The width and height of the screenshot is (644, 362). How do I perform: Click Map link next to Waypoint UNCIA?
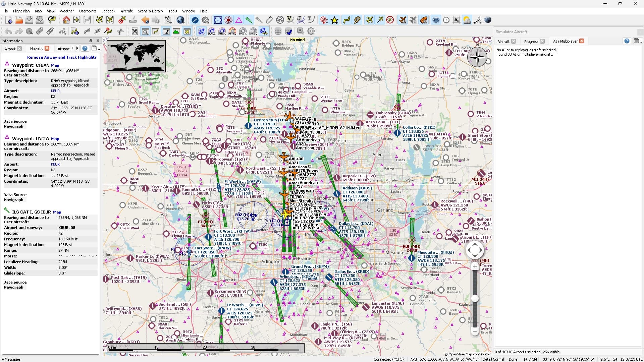coord(55,139)
